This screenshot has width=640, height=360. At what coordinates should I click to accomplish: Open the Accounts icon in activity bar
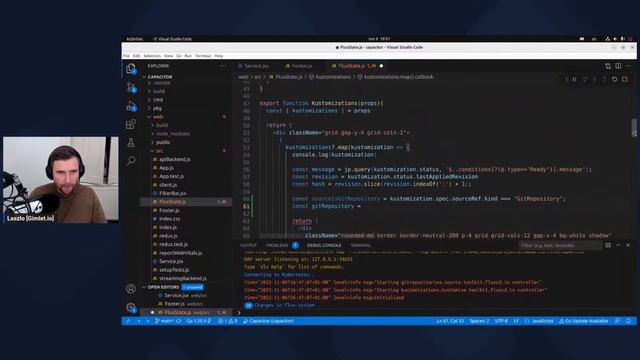tap(131, 289)
